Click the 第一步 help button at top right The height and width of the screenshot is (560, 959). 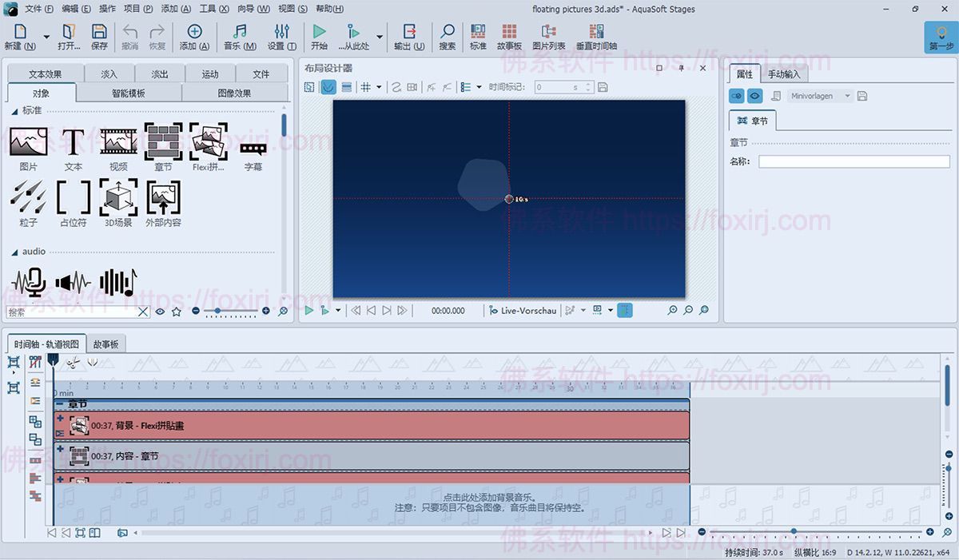[x=941, y=37]
